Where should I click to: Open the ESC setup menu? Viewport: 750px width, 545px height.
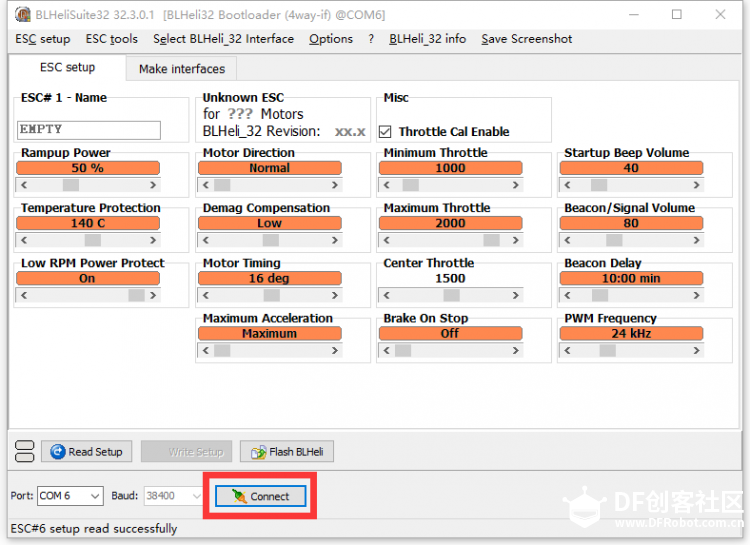point(43,39)
